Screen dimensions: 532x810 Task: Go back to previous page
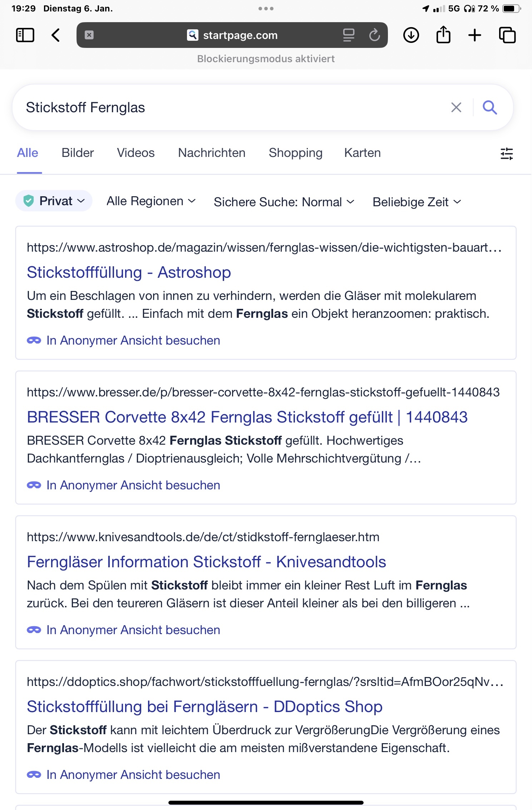click(56, 35)
